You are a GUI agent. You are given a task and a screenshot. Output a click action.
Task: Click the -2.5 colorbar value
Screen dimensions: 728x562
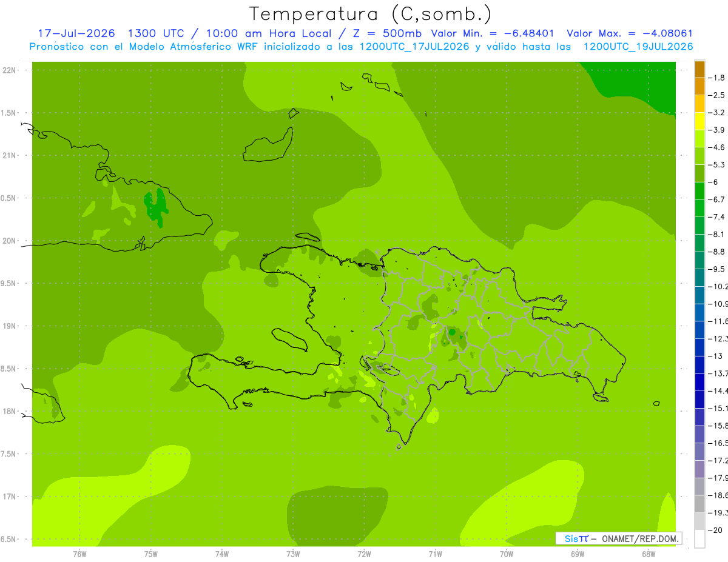tap(717, 95)
